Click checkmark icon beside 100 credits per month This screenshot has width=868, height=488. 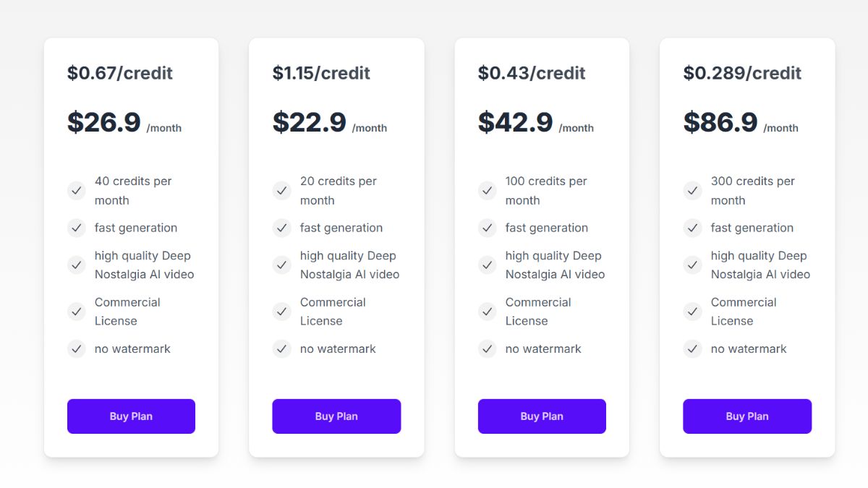point(488,191)
